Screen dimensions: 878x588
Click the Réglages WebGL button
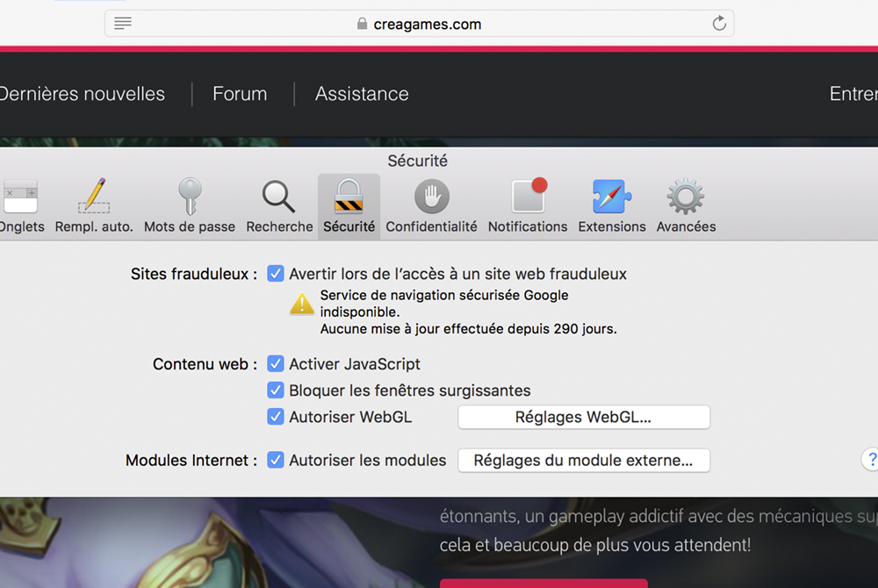click(x=583, y=417)
